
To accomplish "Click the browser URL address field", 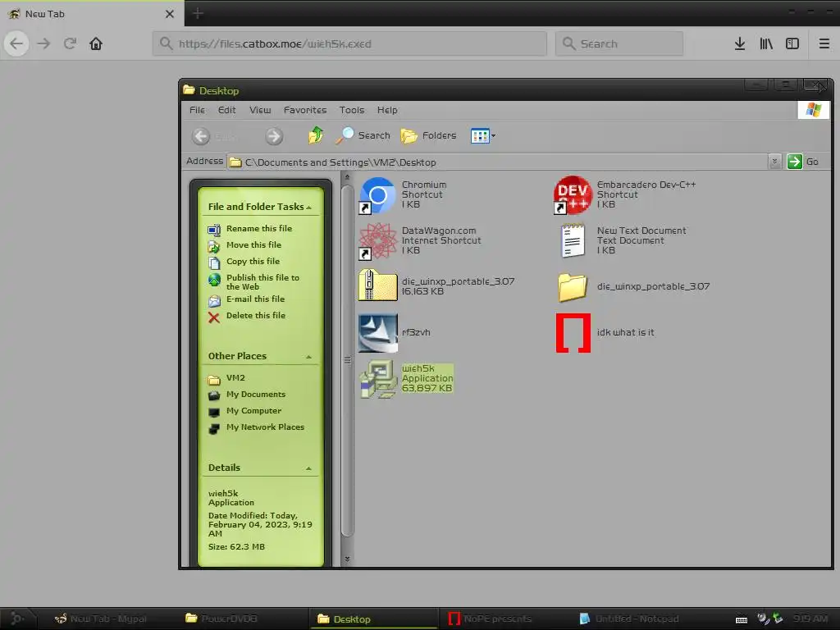I will pyautogui.click(x=350, y=43).
